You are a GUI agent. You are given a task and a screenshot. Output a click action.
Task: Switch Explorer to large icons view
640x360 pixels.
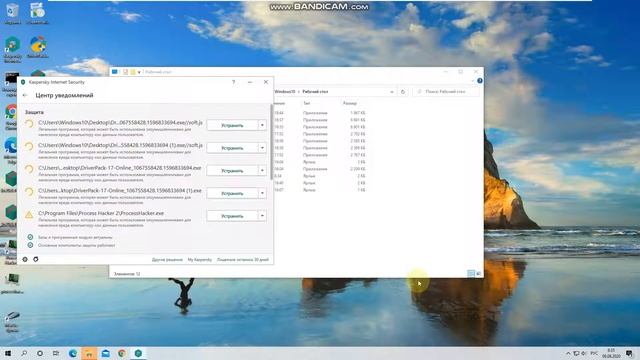pos(478,273)
